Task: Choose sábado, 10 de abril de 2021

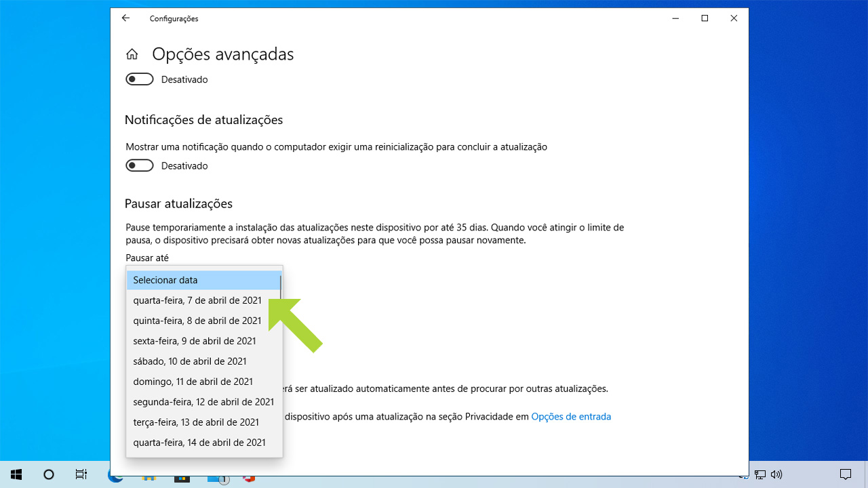Action: tap(203, 361)
